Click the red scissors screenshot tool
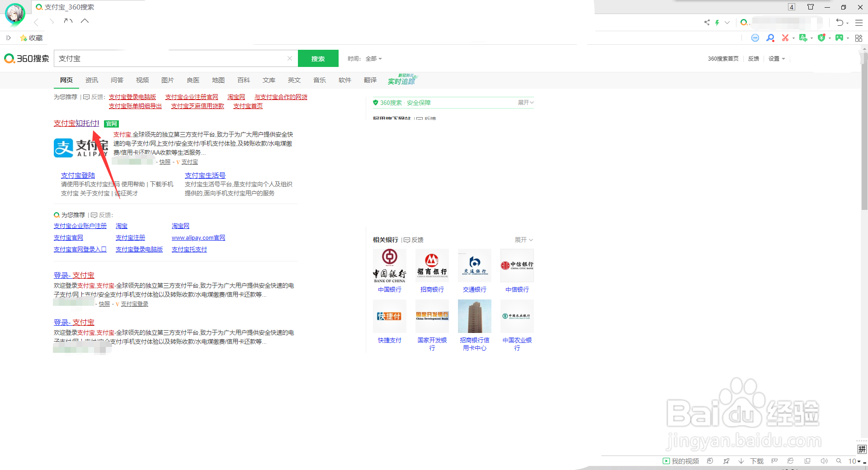868x470 pixels. 785,38
